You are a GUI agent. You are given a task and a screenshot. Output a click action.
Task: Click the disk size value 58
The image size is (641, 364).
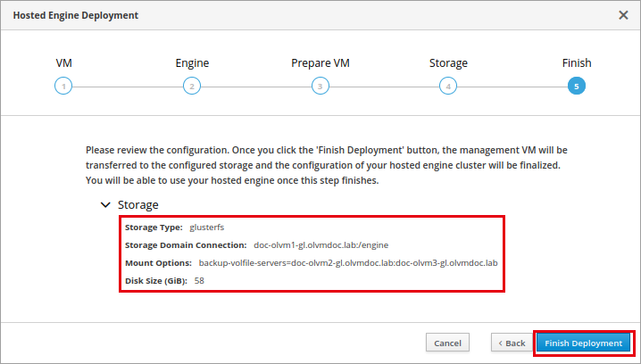199,281
